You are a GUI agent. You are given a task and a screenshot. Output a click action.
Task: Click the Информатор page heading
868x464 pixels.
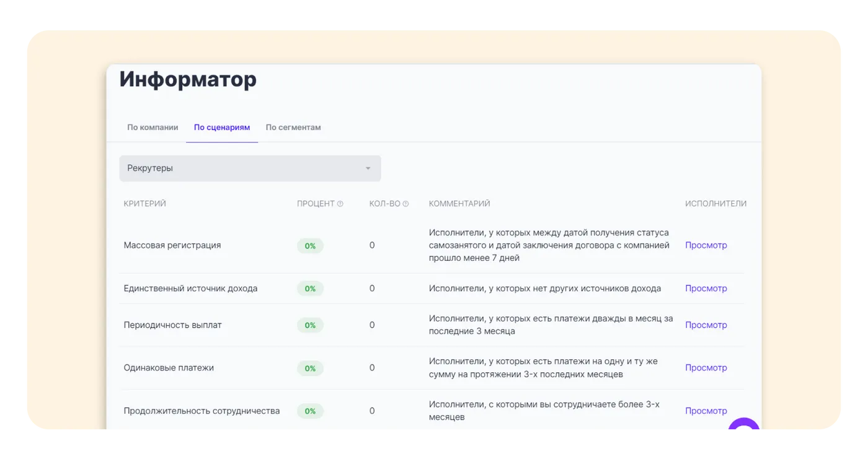[x=188, y=80]
